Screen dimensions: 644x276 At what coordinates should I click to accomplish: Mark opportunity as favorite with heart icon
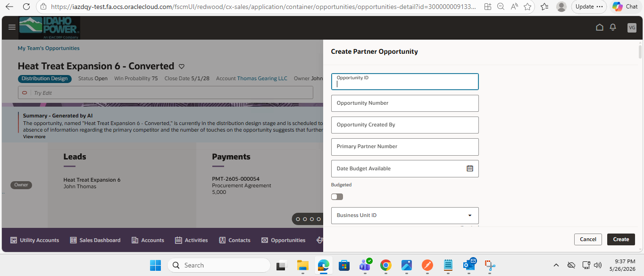pyautogui.click(x=182, y=67)
